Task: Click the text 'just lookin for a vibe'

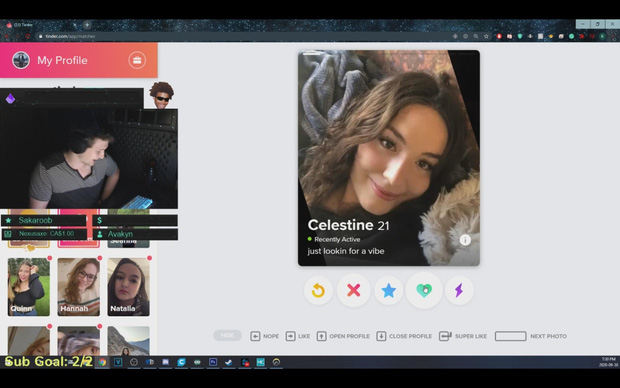Action: click(346, 251)
